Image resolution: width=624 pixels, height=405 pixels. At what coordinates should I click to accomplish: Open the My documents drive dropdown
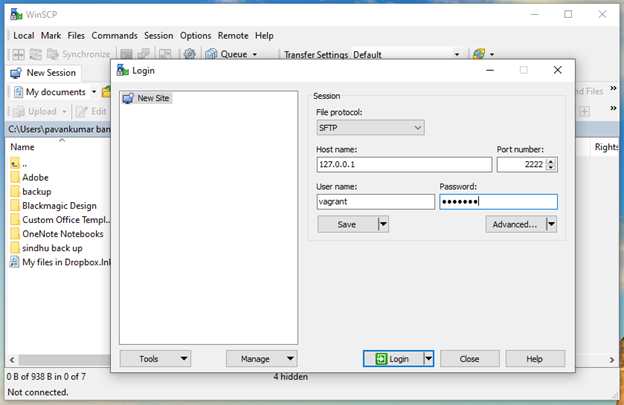coord(94,92)
